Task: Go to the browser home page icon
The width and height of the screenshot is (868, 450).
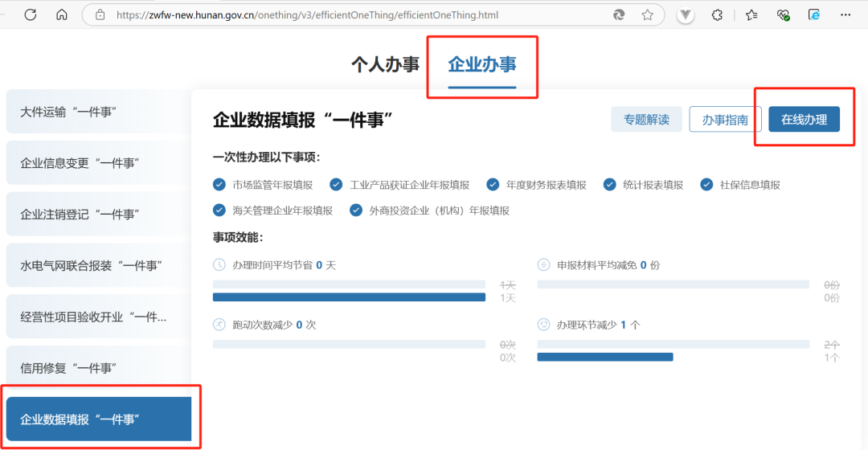Action: pyautogui.click(x=62, y=14)
